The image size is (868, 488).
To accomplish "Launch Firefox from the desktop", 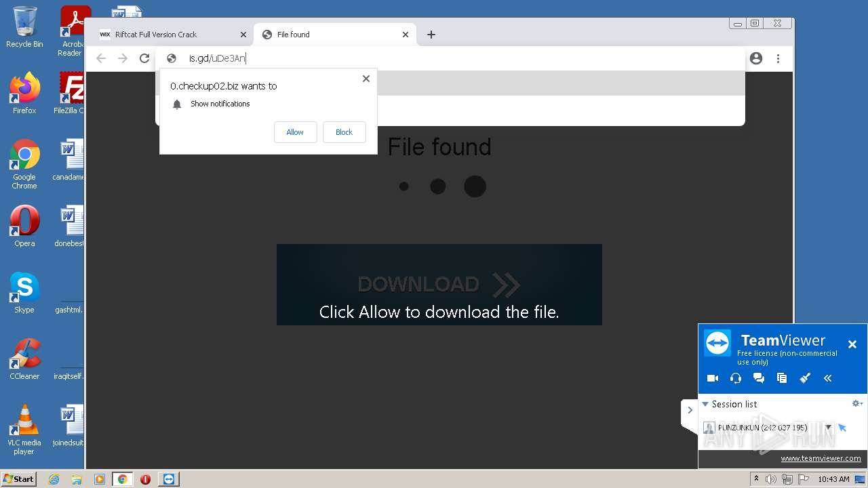I will [x=24, y=94].
